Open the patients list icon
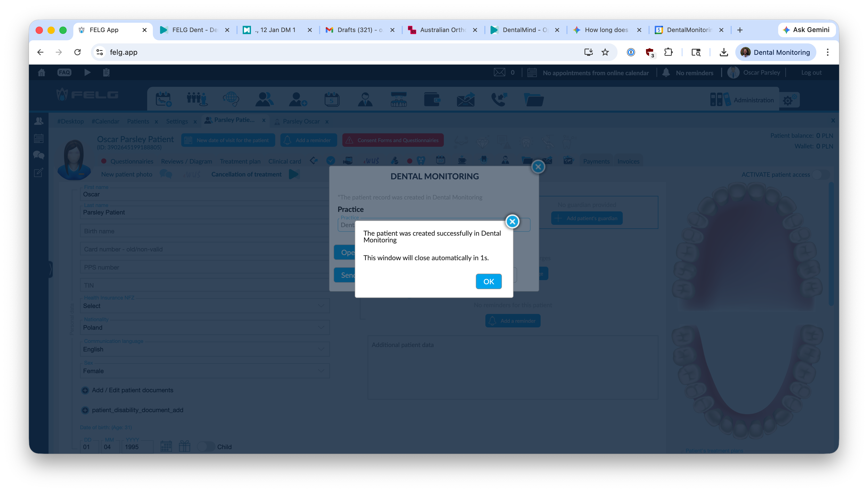The width and height of the screenshot is (868, 492). tap(264, 99)
